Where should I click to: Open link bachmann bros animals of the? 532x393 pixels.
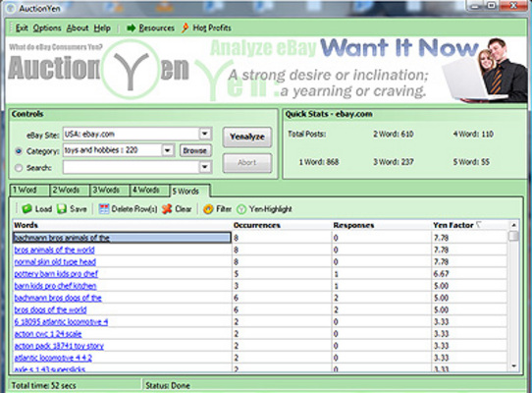pyautogui.click(x=62, y=238)
